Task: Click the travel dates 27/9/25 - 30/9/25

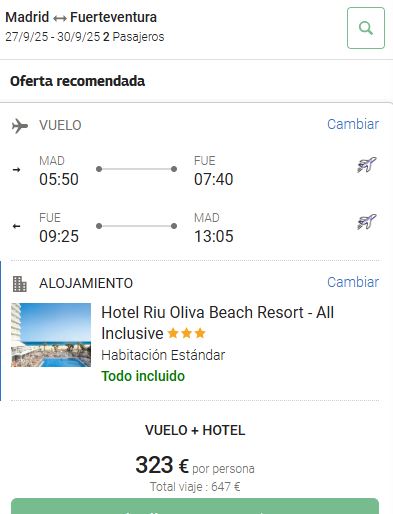Action: 53,37
